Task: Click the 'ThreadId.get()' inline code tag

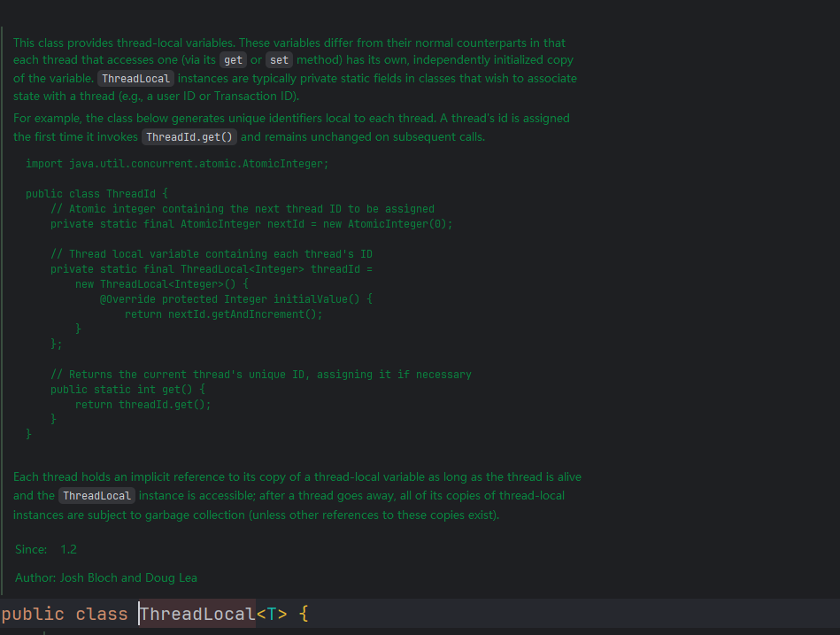Action: pyautogui.click(x=189, y=137)
